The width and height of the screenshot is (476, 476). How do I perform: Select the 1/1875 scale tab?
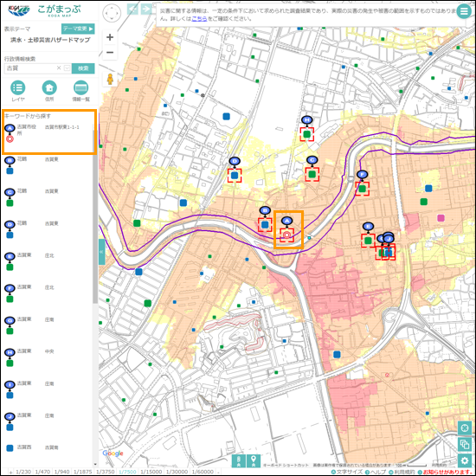[82, 472]
